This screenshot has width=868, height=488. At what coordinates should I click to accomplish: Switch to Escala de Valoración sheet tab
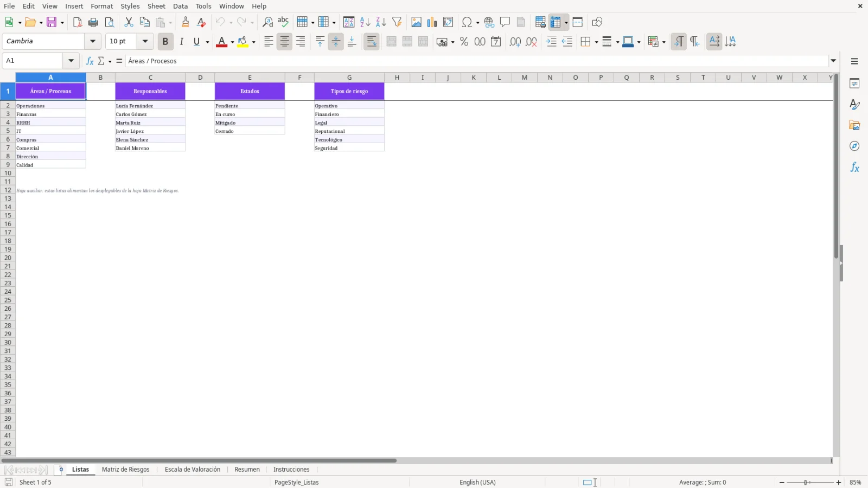(193, 470)
